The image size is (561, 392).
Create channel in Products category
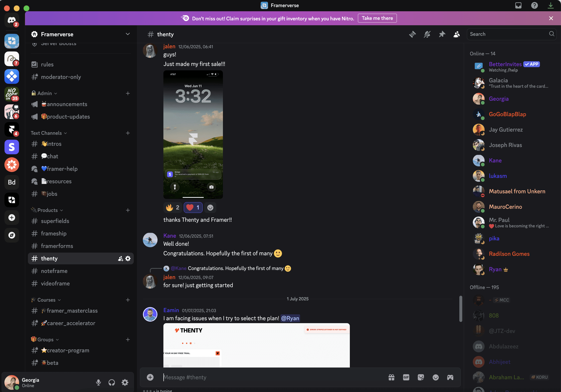tap(128, 210)
